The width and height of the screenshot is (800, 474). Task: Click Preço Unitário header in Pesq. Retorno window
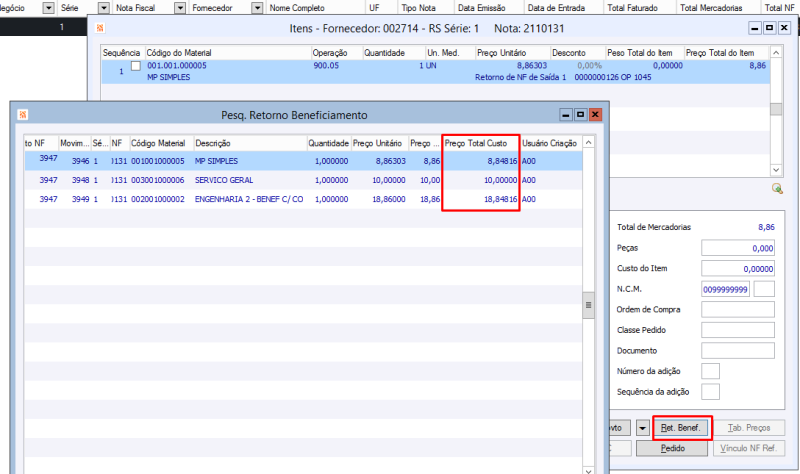pos(379,143)
